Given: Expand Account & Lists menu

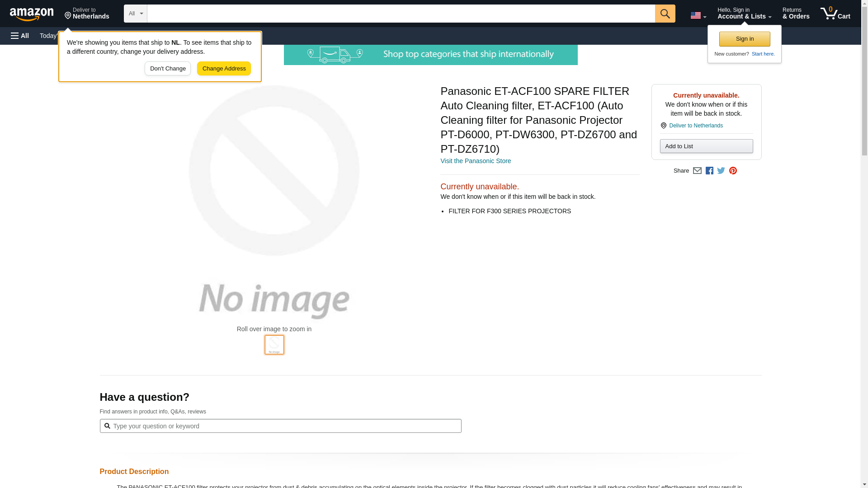Looking at the screenshot, I should tap(744, 14).
